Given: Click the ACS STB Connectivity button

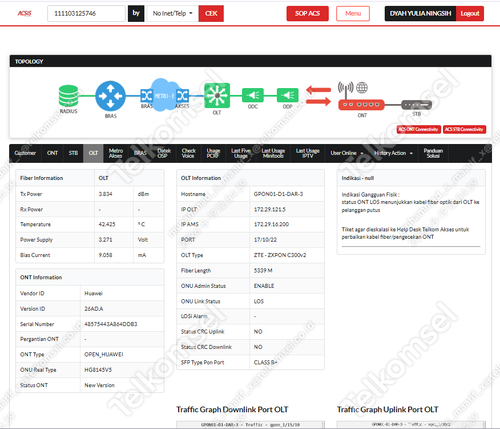Looking at the screenshot, I should coord(464,129).
